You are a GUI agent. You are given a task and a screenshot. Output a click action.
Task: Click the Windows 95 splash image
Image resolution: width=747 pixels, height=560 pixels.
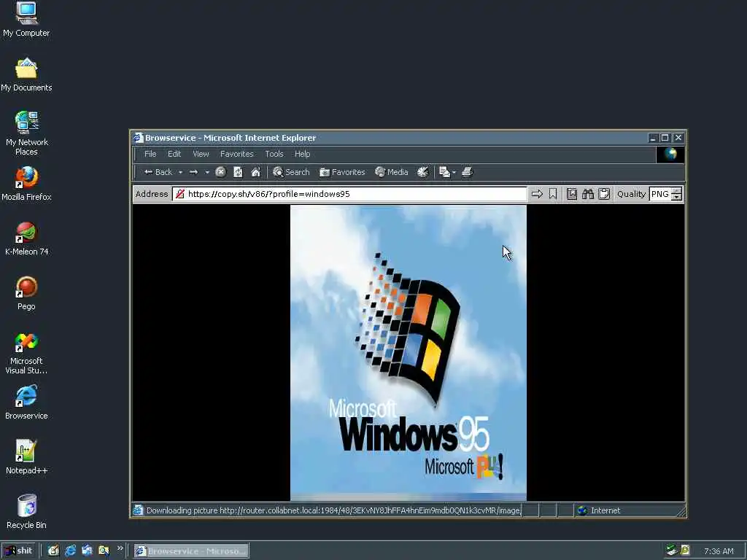[x=409, y=353]
